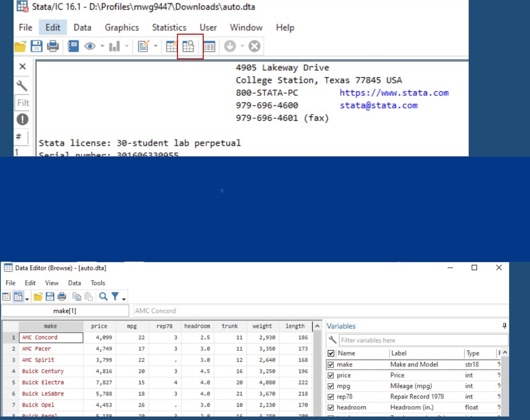The image size is (530, 420).
Task: Close the History pane with the X icon
Action: point(23,66)
